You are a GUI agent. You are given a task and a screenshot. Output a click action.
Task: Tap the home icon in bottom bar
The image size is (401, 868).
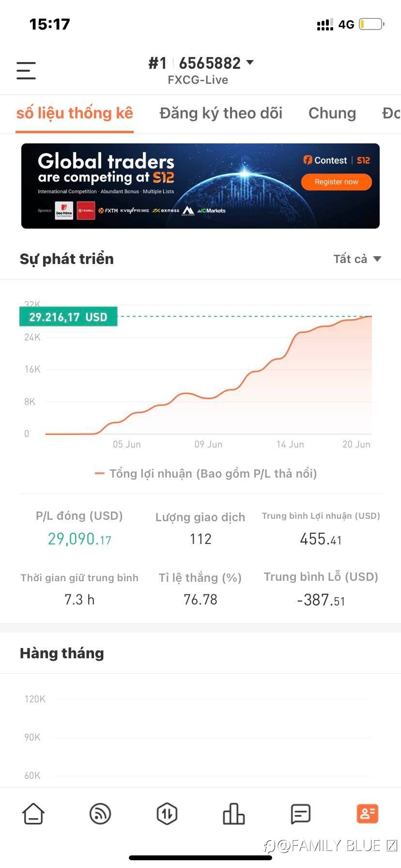33,814
